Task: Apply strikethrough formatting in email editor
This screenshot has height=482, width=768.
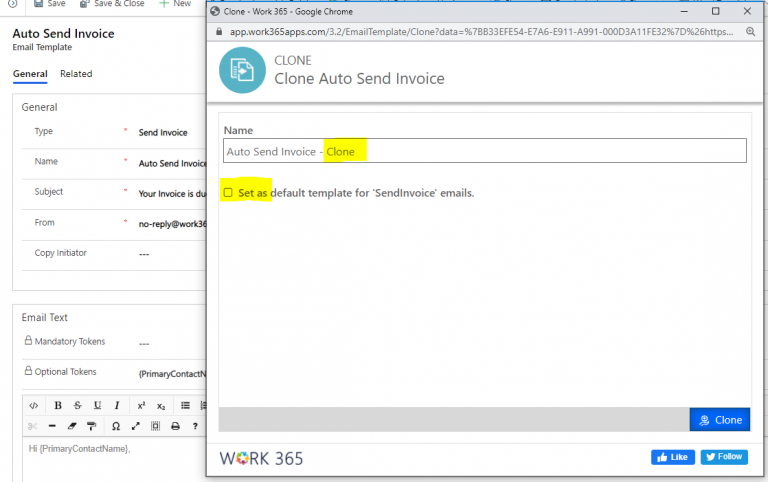Action: click(x=77, y=406)
